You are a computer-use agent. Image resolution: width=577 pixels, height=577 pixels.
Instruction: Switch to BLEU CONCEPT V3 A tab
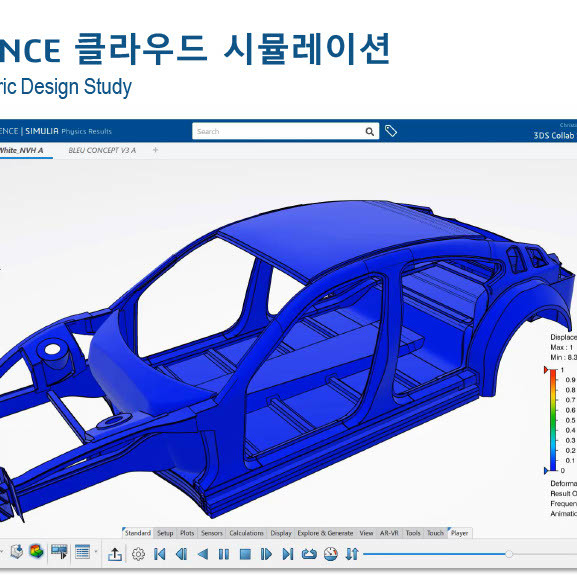point(102,150)
